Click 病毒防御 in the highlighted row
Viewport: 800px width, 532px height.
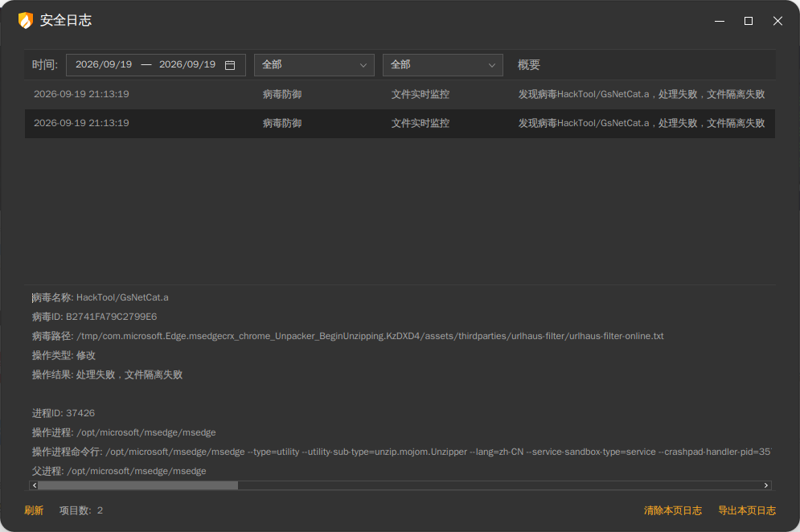click(x=282, y=124)
